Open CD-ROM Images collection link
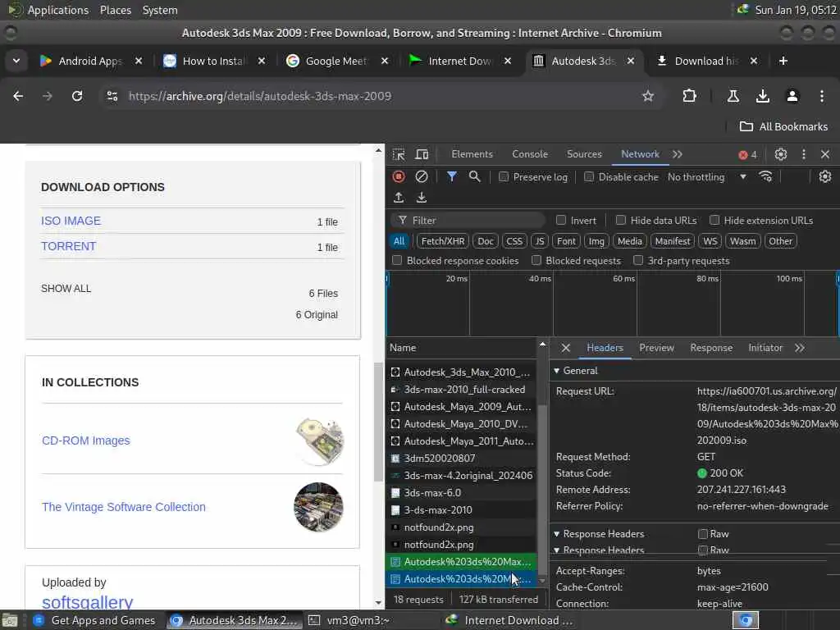The height and width of the screenshot is (630, 840). 85,441
